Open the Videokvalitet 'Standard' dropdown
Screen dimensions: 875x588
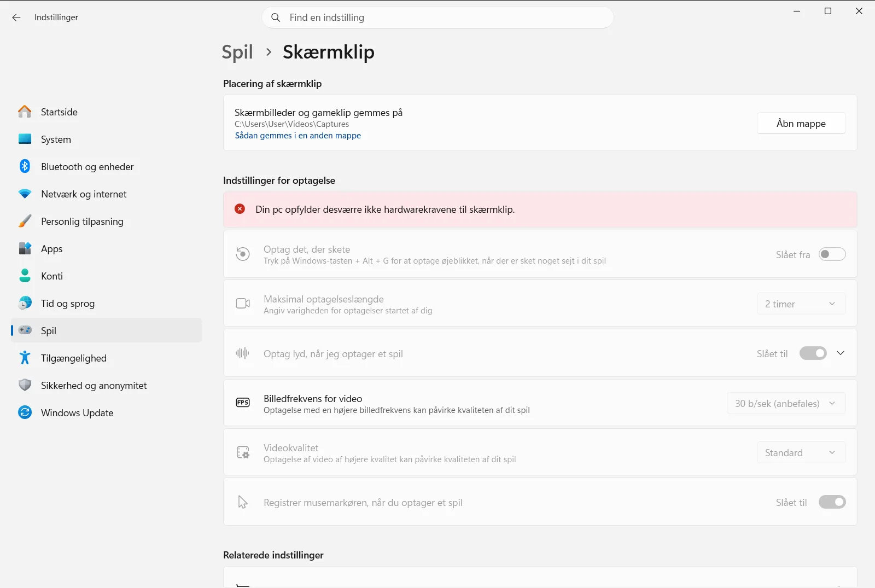coord(801,452)
